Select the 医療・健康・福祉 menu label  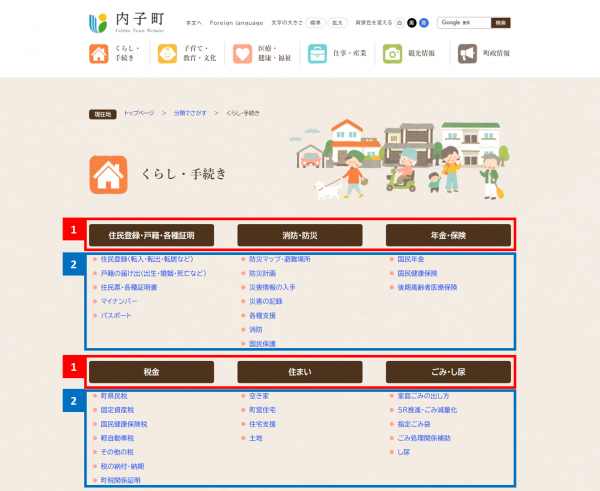click(274, 53)
